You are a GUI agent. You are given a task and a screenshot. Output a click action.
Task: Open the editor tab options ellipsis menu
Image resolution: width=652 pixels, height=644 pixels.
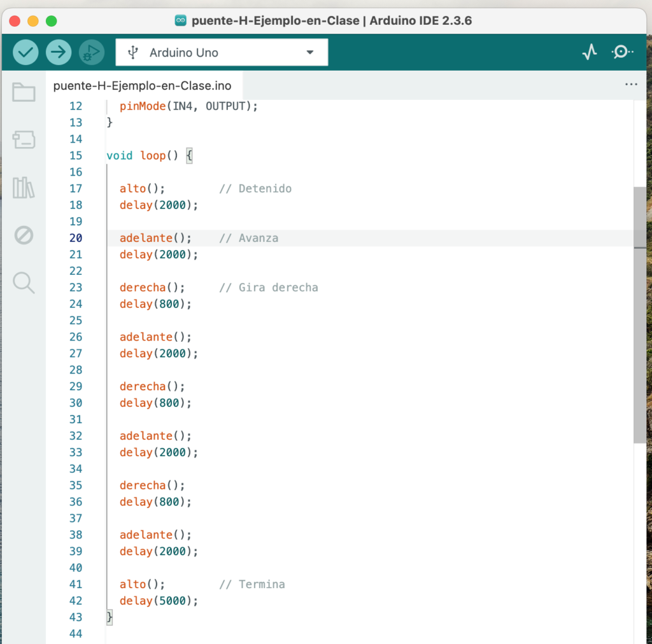pyautogui.click(x=630, y=85)
